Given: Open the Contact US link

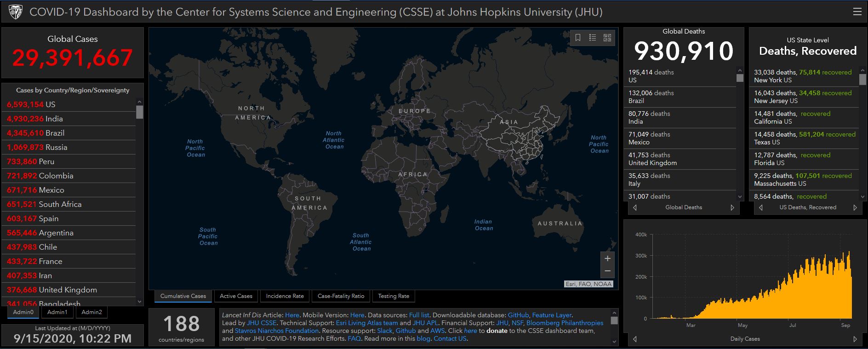Looking at the screenshot, I should (x=450, y=338).
